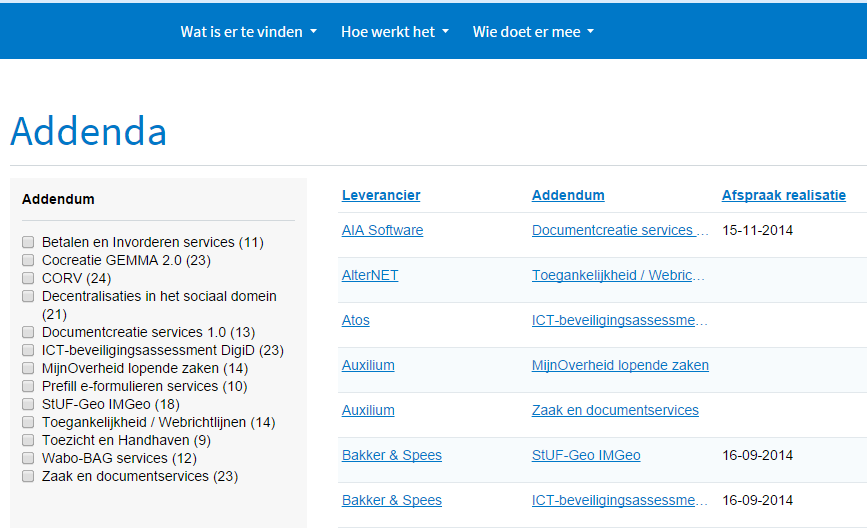867x528 pixels.
Task: Expand arrow beside 'Hoe werkt het'
Action: pyautogui.click(x=446, y=32)
